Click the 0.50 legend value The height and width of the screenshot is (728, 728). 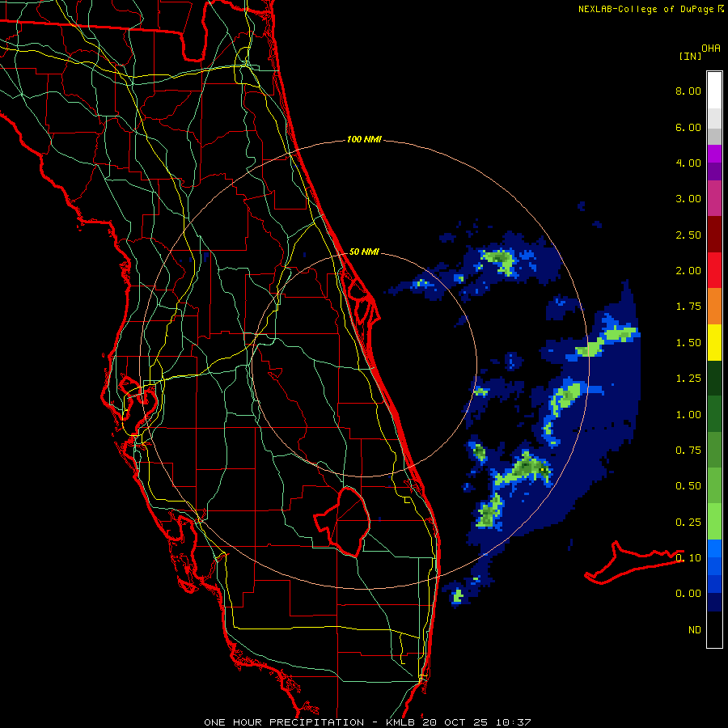[688, 486]
